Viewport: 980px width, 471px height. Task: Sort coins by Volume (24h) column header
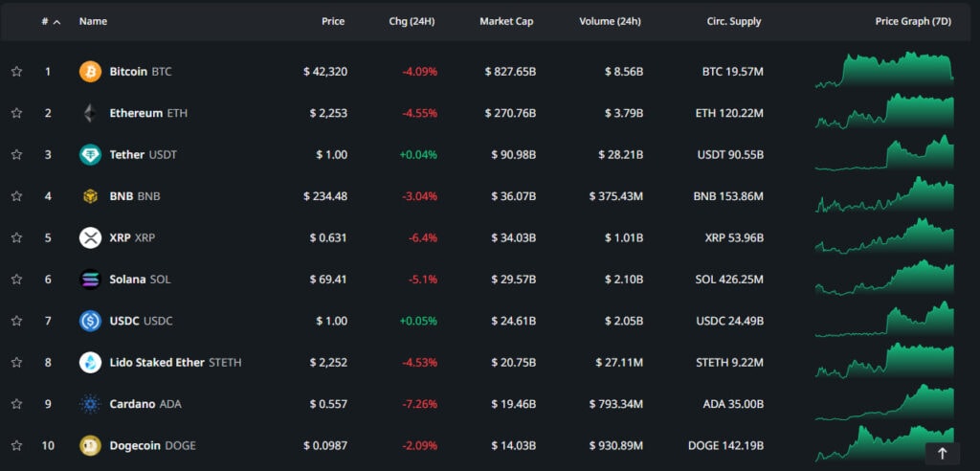click(x=610, y=21)
